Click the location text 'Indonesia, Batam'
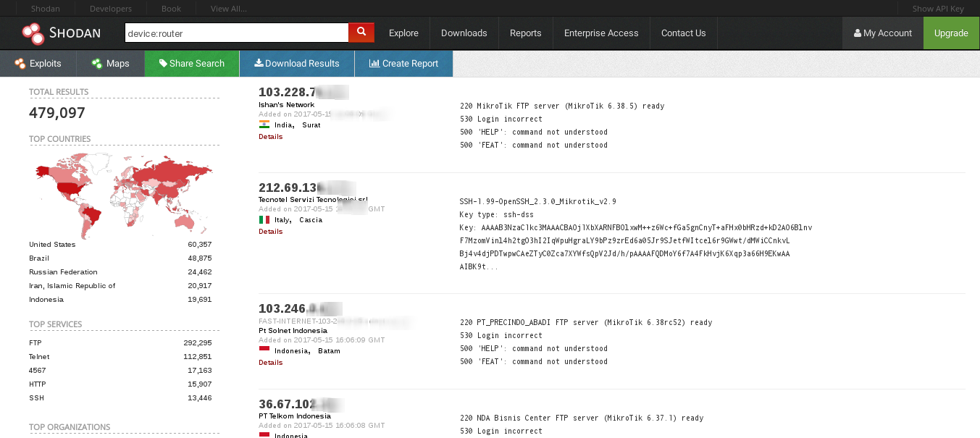The height and width of the screenshot is (438, 980). click(307, 351)
